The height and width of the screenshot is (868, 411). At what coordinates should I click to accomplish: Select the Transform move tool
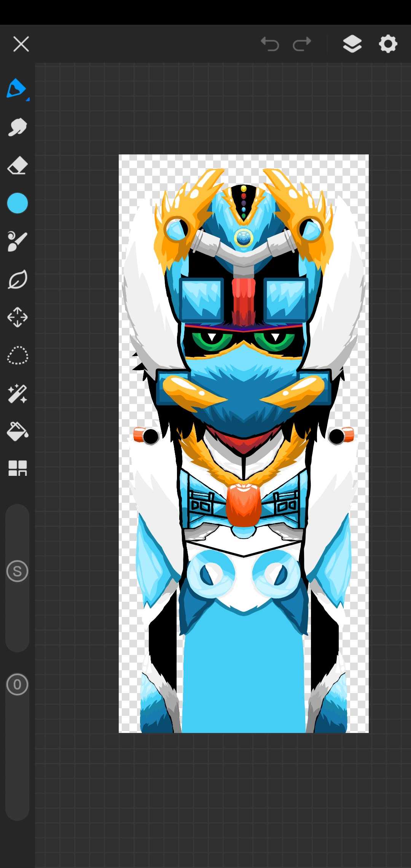(x=18, y=318)
